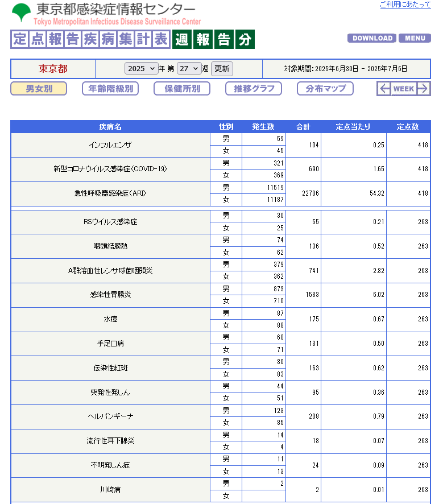Click the 新型コロナウイルス感染症(COVID-19) row
Screen dimensions: 443x504
(110, 169)
